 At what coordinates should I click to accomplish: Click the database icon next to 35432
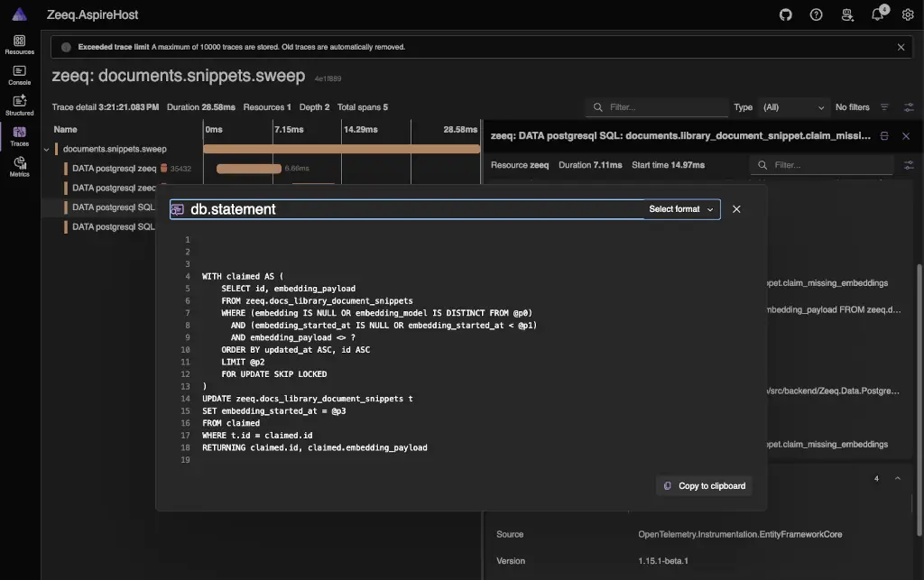pyautogui.click(x=164, y=169)
